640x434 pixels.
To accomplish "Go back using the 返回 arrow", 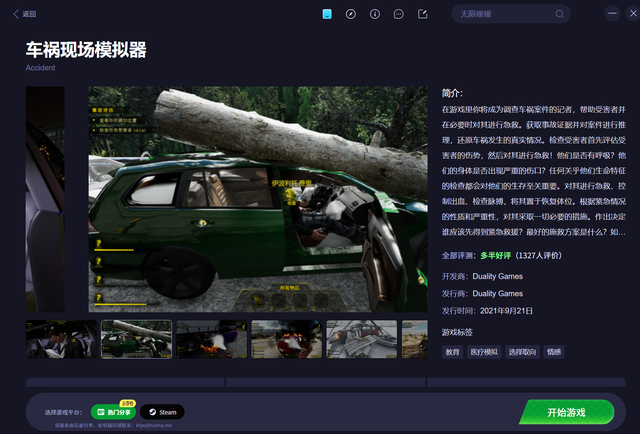I will click(24, 14).
